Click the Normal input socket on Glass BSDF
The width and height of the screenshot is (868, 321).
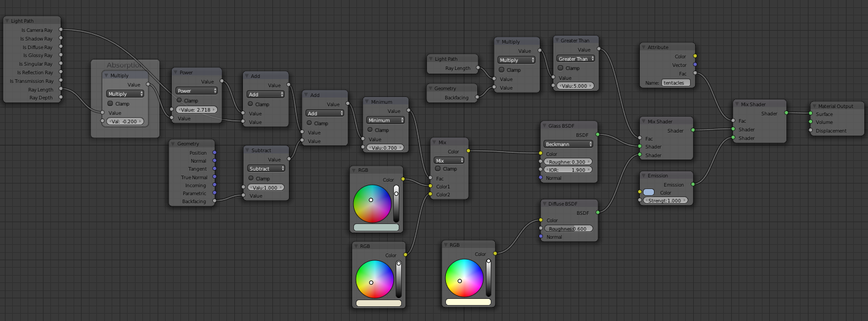[540, 178]
